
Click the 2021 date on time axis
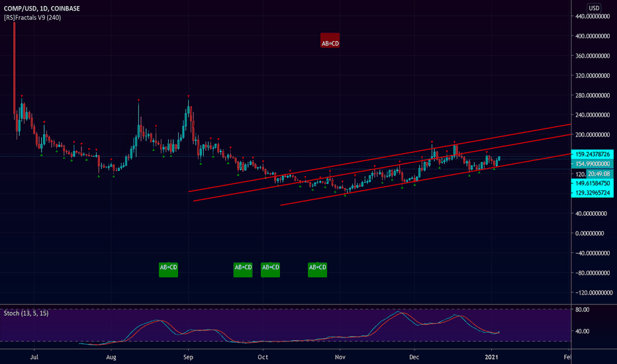tap(491, 357)
